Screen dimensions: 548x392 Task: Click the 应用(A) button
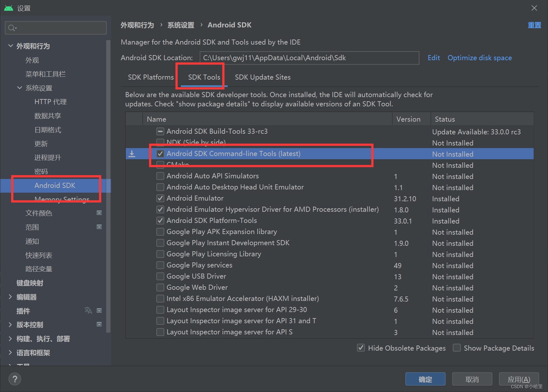pyautogui.click(x=519, y=379)
